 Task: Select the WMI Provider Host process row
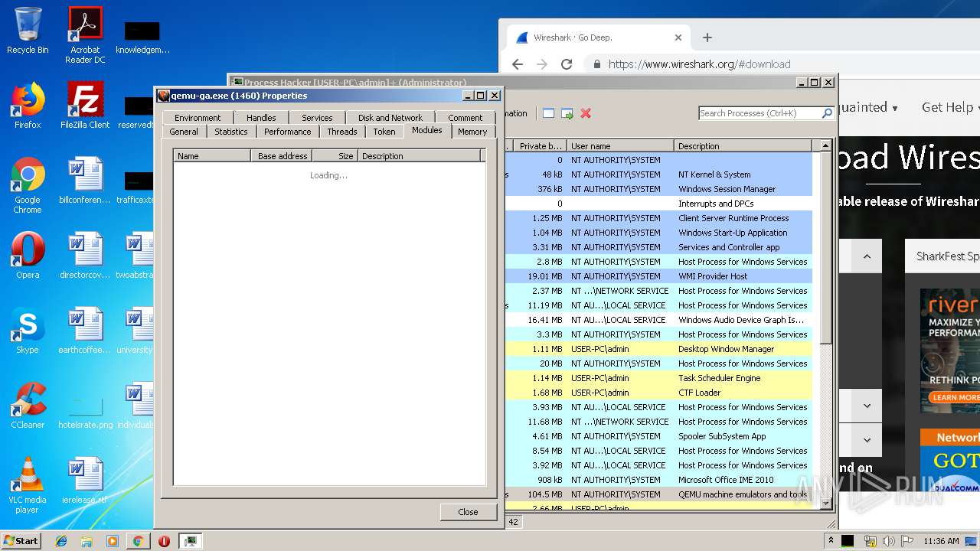click(x=658, y=276)
